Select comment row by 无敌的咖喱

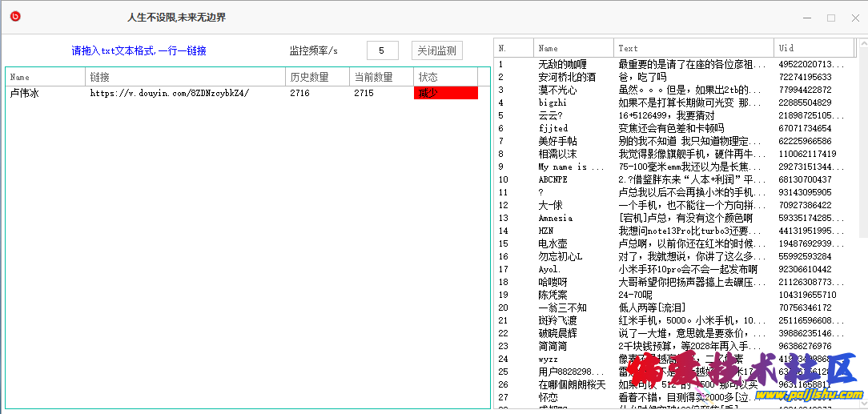point(562,64)
